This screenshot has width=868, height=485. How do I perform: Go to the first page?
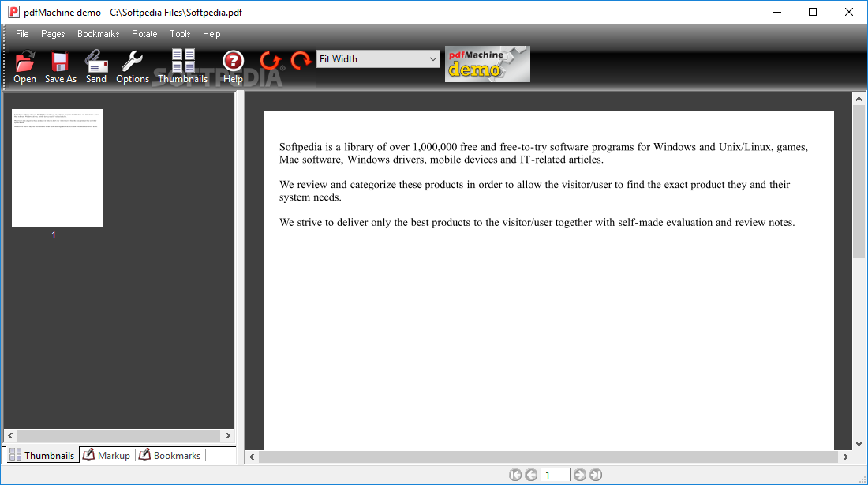point(515,475)
